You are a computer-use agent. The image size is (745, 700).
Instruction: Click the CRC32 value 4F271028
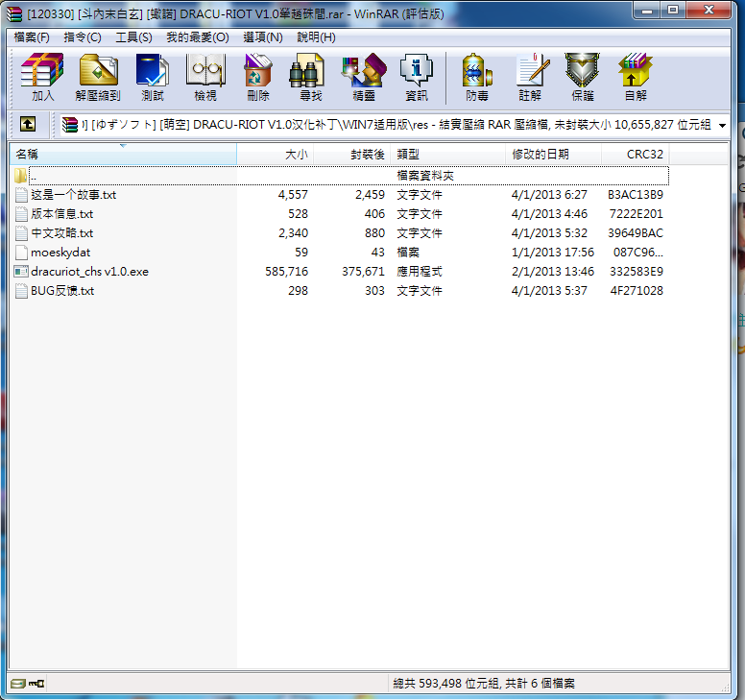[637, 291]
